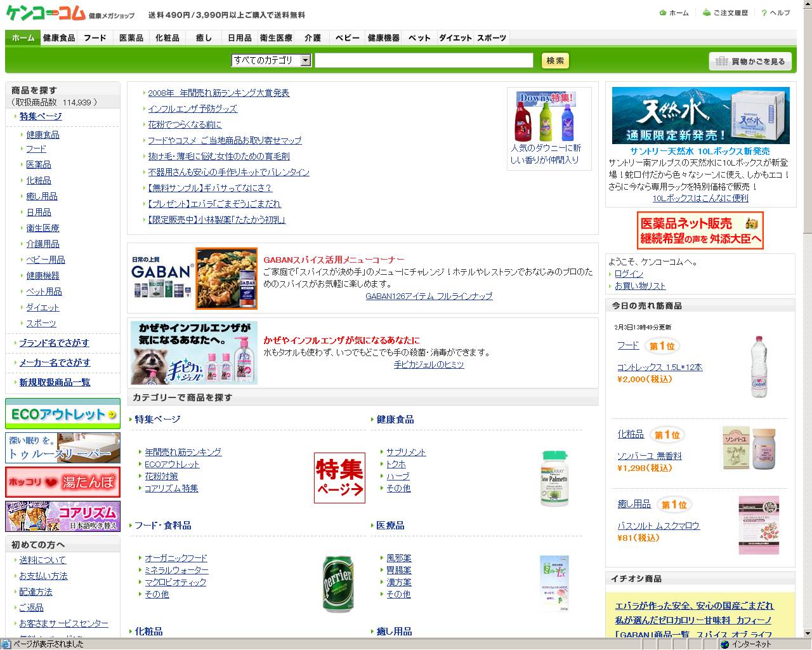The image size is (812, 650).
Task: Open 送料について shipping info link
Action: tap(43, 560)
